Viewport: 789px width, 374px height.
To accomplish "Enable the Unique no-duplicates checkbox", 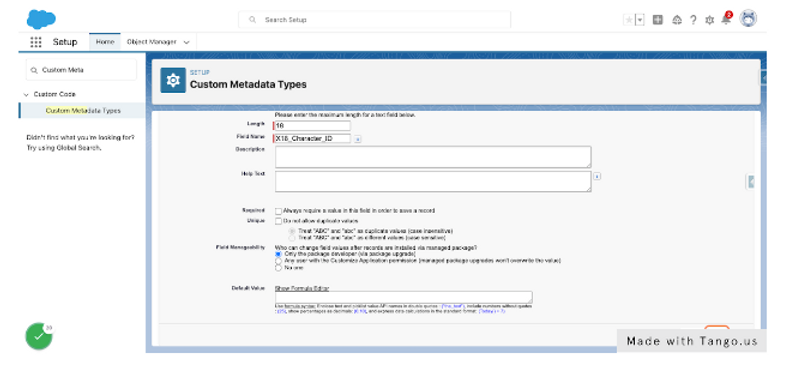I will pyautogui.click(x=278, y=221).
